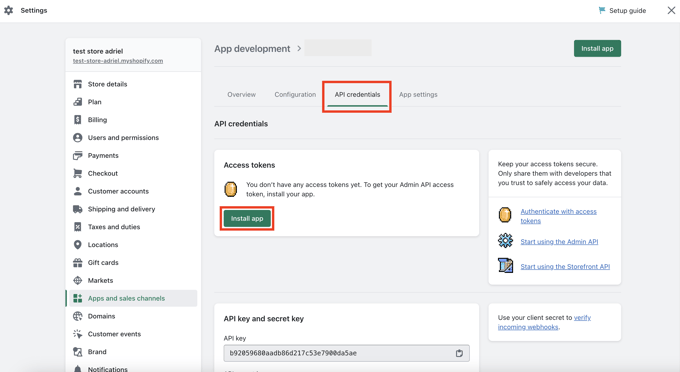Open the App settings tab
The image size is (680, 372).
pyautogui.click(x=418, y=95)
